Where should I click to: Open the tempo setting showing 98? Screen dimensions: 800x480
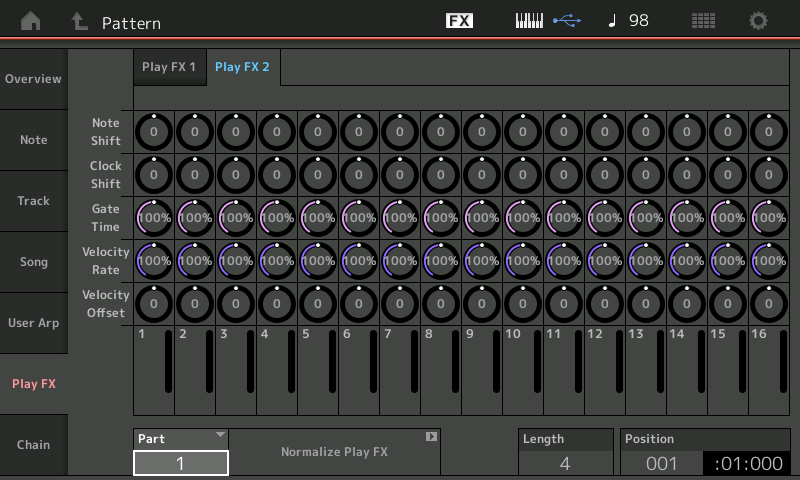pos(629,20)
